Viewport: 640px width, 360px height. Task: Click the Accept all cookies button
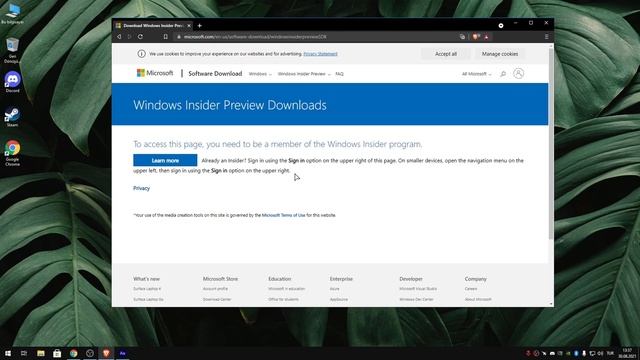coord(446,54)
